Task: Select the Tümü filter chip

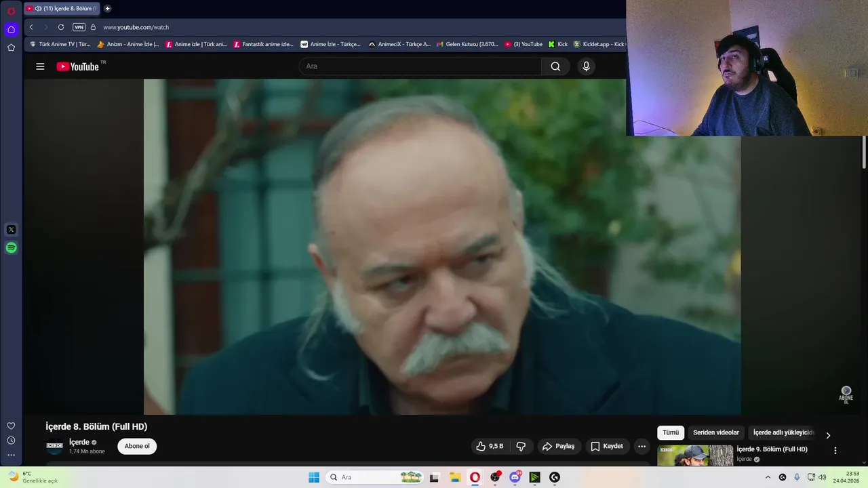Action: click(x=671, y=432)
